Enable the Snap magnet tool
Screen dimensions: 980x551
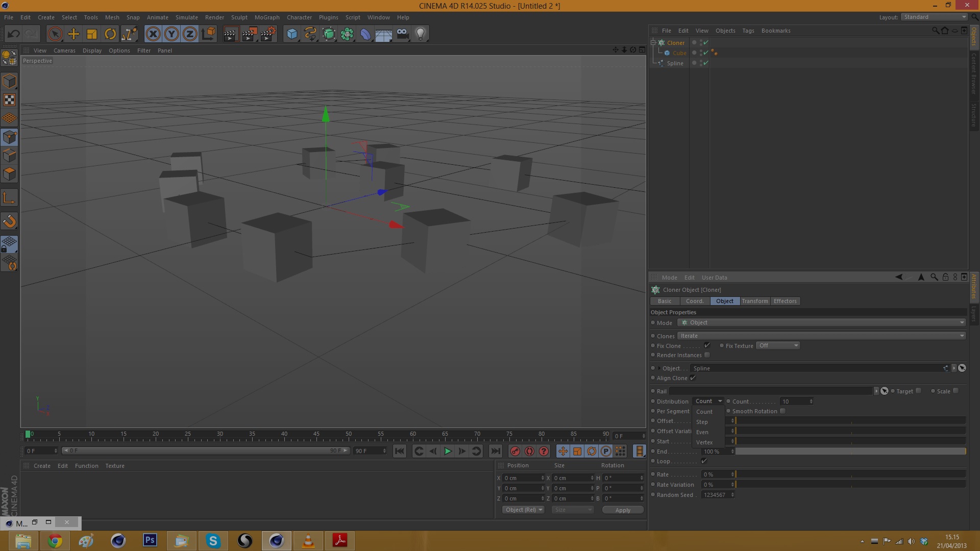pos(10,221)
